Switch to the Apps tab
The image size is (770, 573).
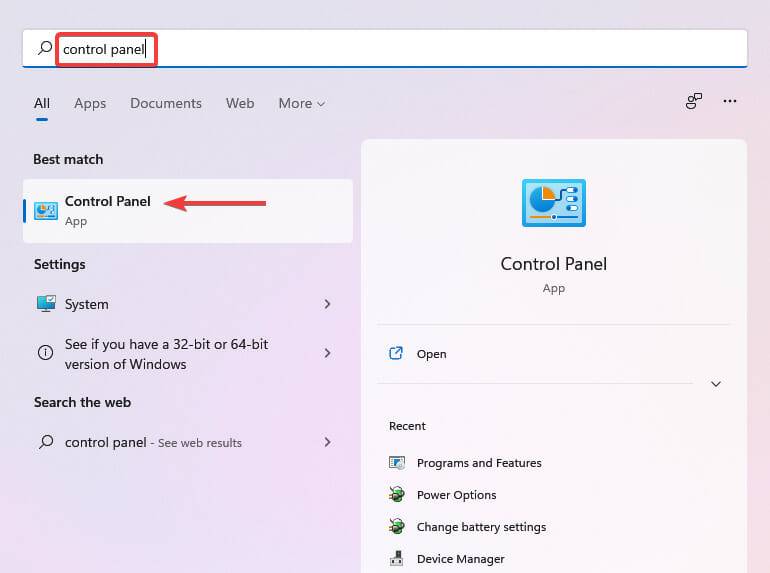click(x=90, y=104)
